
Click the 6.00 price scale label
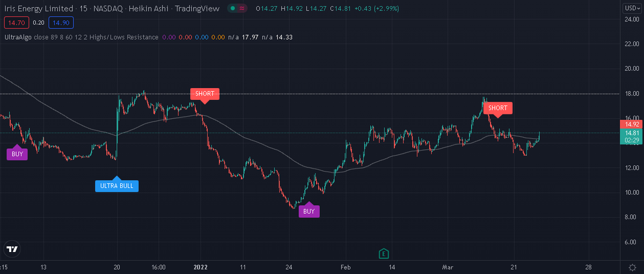631,242
